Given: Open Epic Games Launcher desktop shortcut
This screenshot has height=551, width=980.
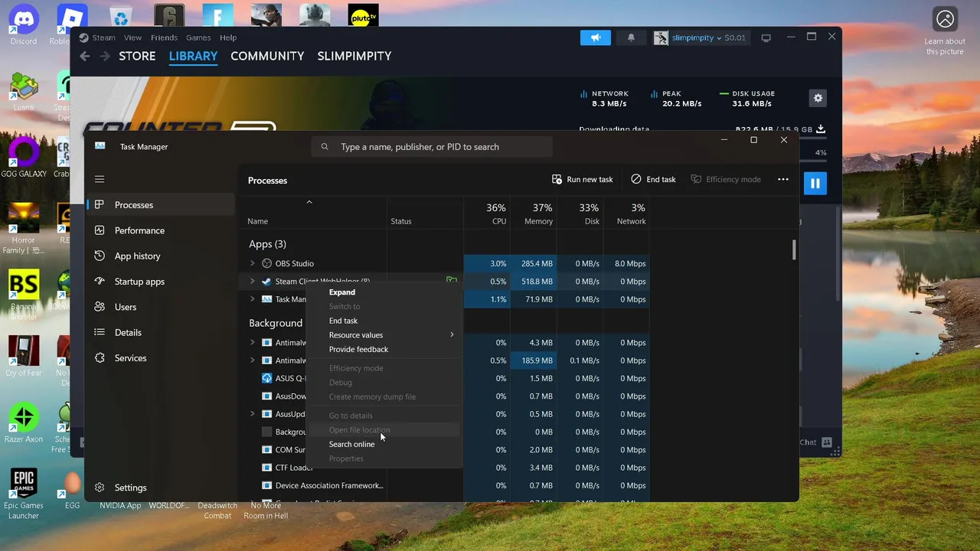Looking at the screenshot, I should click(x=24, y=494).
